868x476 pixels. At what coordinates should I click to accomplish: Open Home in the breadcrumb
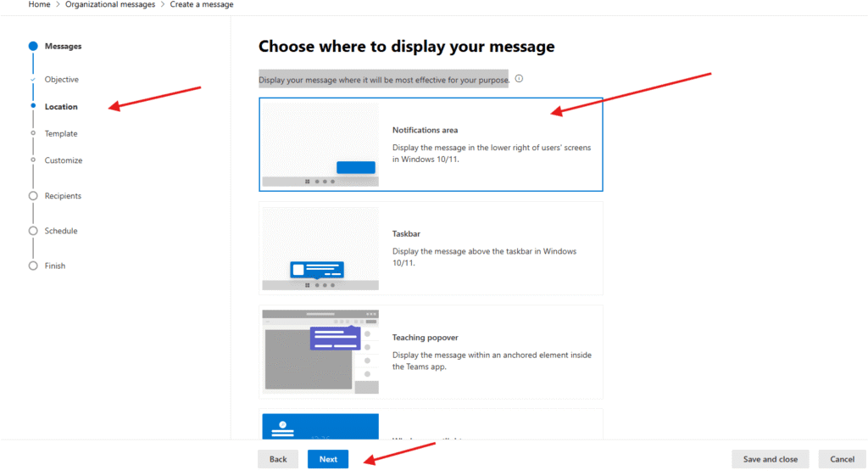[39, 5]
